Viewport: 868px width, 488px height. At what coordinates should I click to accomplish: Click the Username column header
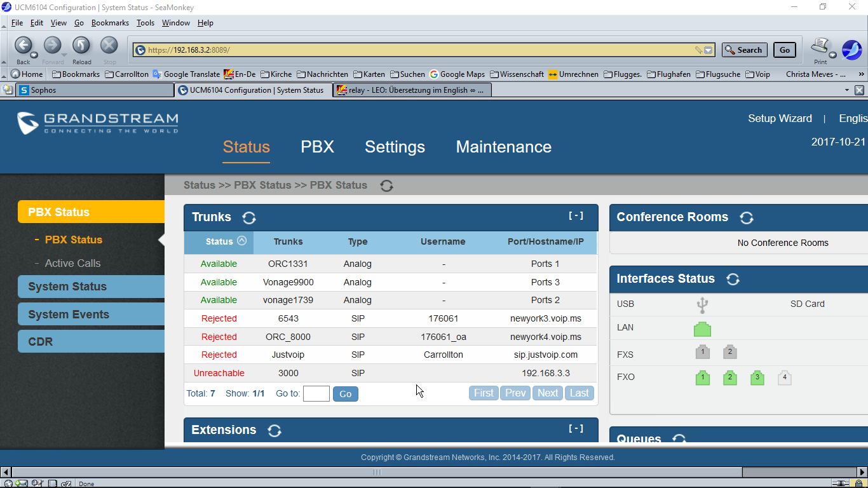pyautogui.click(x=443, y=241)
